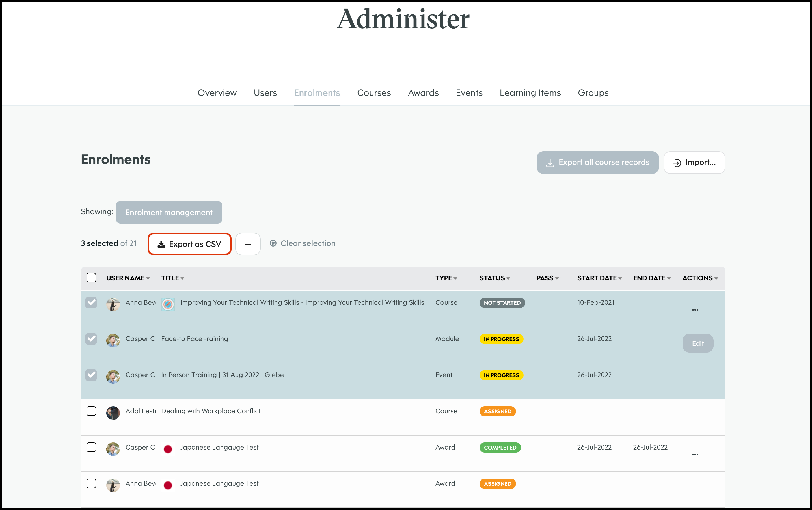The width and height of the screenshot is (812, 510).
Task: Open ellipsis actions for Improving Technical Writing row
Action: 695,310
